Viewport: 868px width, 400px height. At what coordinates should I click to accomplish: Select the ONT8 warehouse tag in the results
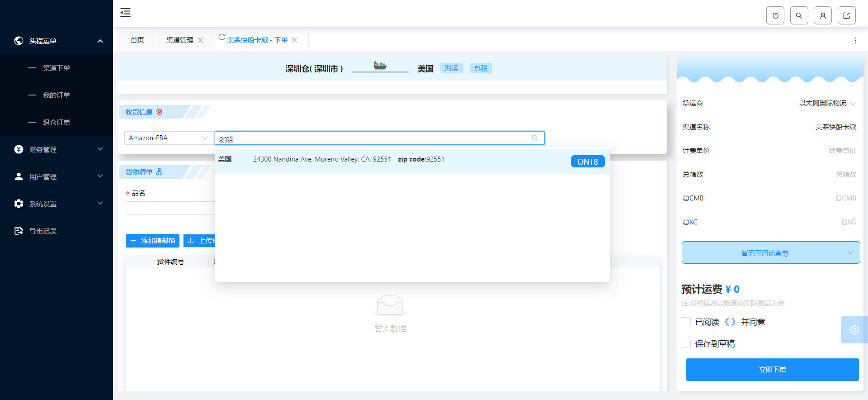588,162
